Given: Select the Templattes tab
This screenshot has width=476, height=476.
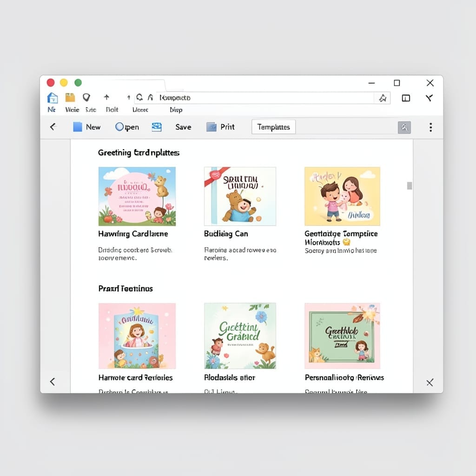Looking at the screenshot, I should [x=273, y=127].
